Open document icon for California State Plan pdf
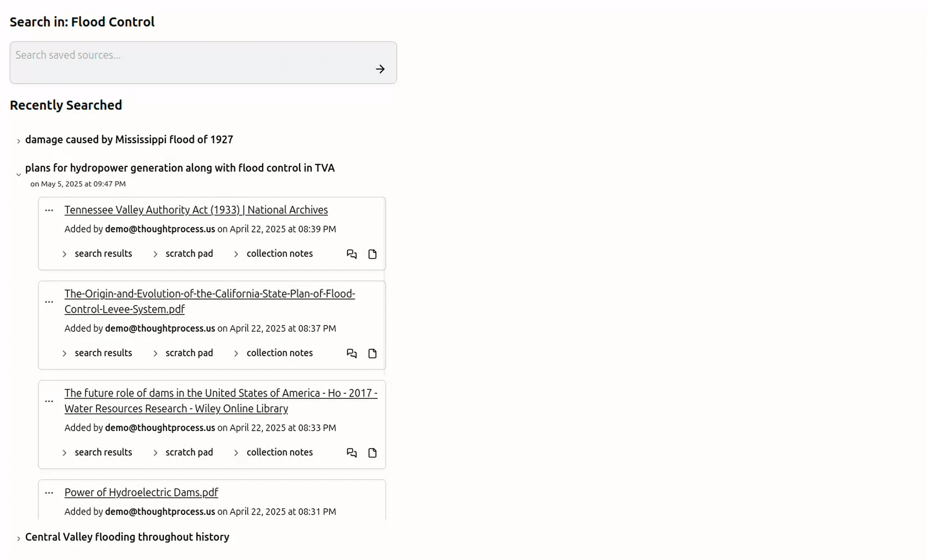Image resolution: width=927 pixels, height=560 pixels. (x=372, y=354)
